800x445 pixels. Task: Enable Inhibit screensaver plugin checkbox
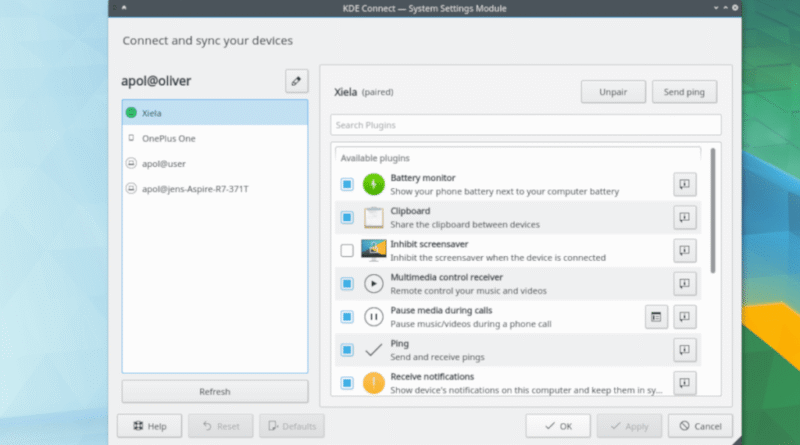point(347,251)
